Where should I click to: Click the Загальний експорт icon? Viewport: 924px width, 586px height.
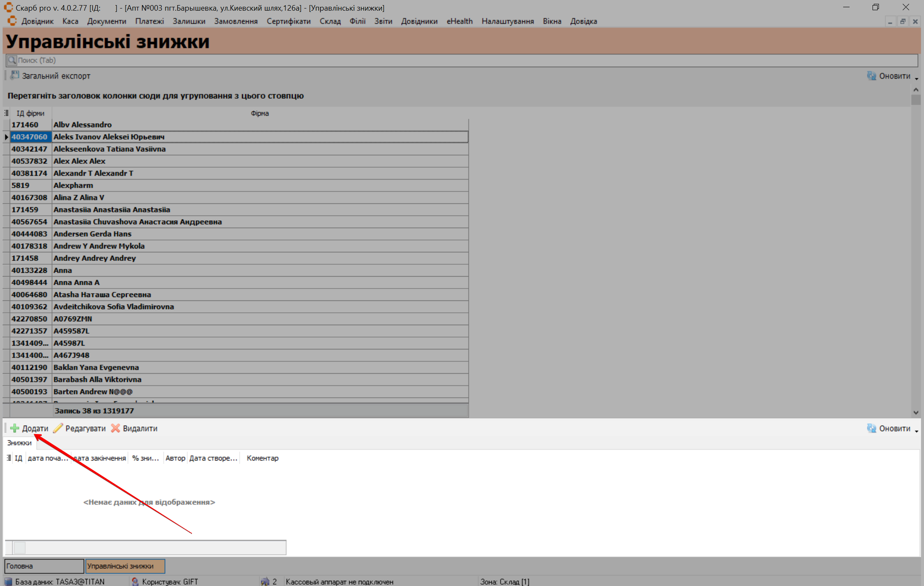pos(14,76)
